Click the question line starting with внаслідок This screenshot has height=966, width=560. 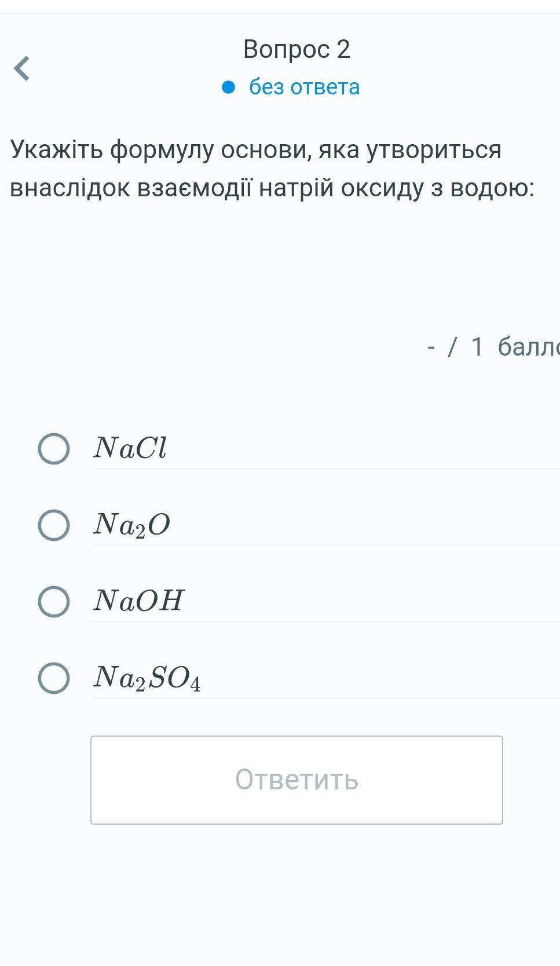[272, 188]
